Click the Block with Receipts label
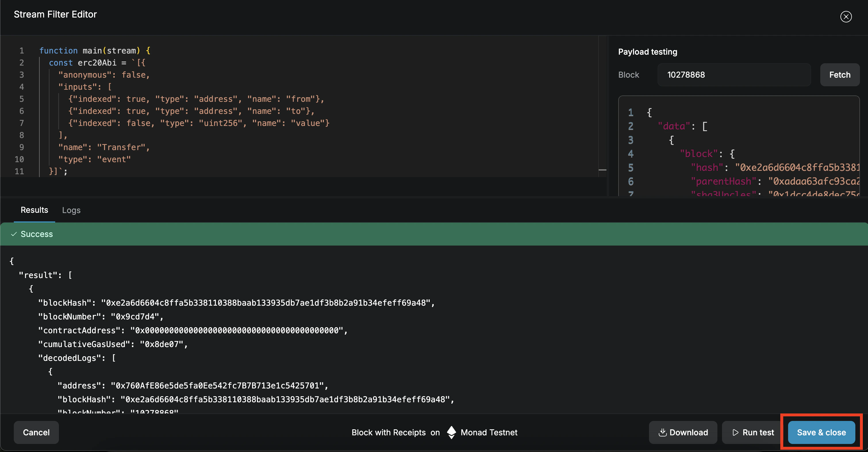This screenshot has height=452, width=868. pyautogui.click(x=388, y=432)
